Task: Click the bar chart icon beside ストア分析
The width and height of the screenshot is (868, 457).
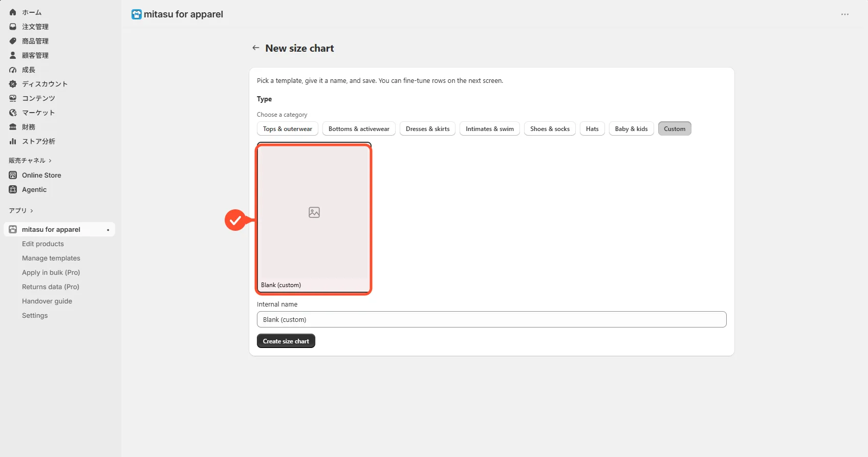Action: 13,141
